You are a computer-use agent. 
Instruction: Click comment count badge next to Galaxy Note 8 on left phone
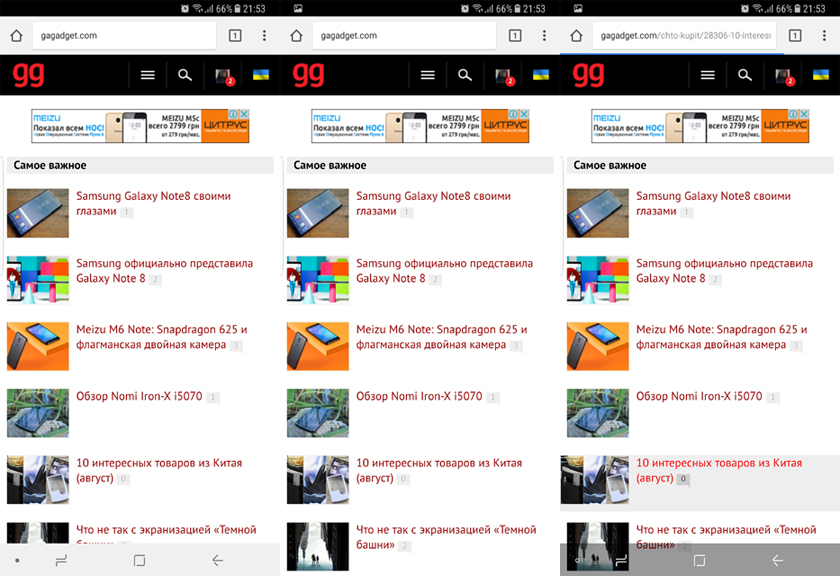point(155,279)
